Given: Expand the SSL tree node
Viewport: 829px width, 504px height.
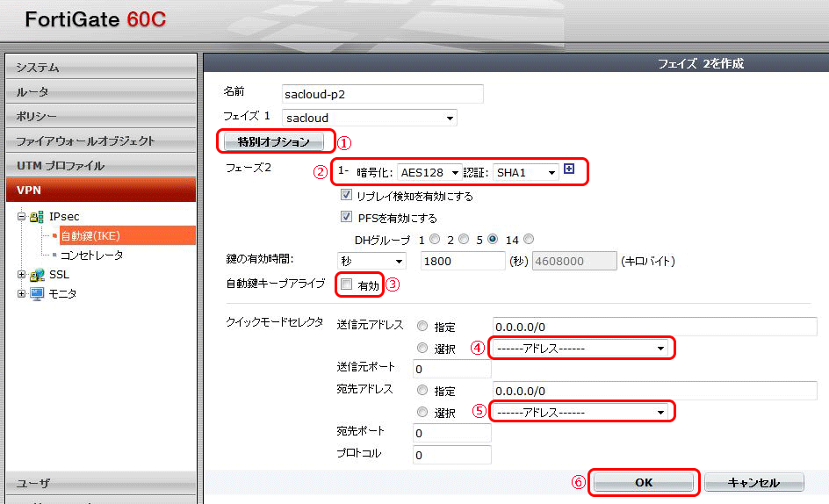Looking at the screenshot, I should [x=22, y=275].
